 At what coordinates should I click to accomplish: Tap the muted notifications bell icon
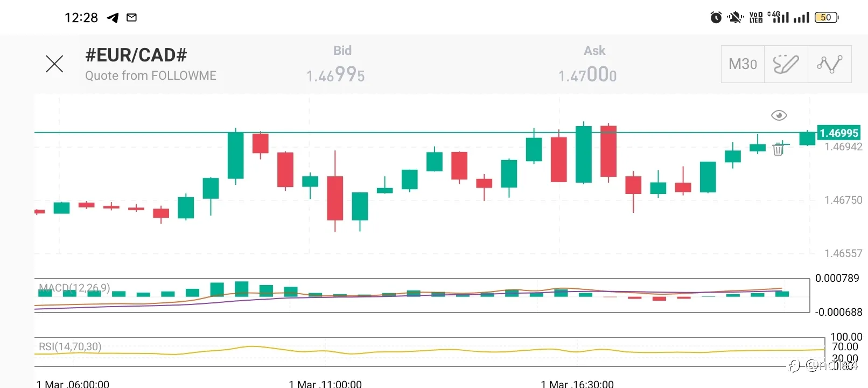coord(735,18)
